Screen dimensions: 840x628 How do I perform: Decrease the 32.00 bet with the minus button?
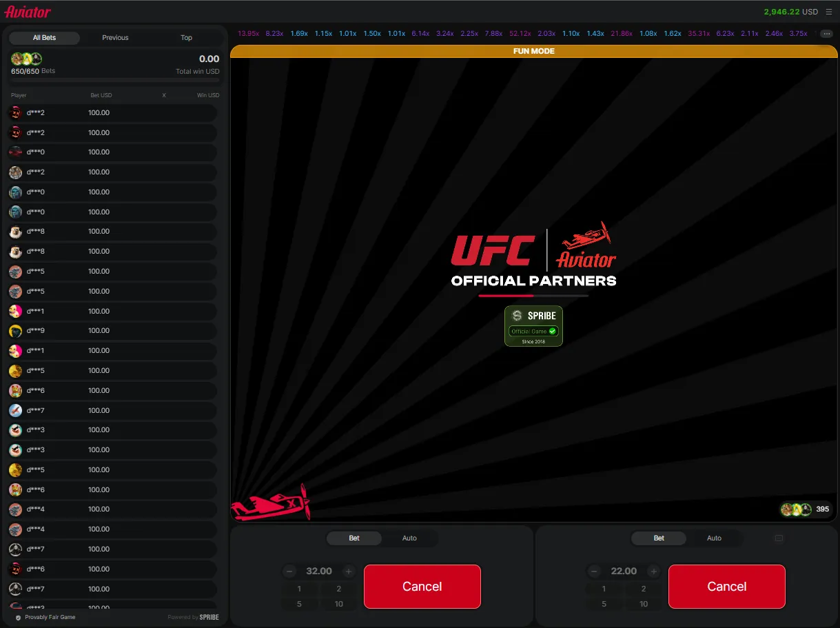pyautogui.click(x=289, y=571)
